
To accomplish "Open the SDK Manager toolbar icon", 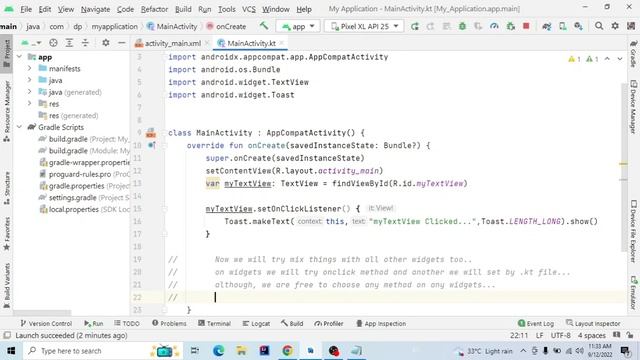I will coord(578,26).
